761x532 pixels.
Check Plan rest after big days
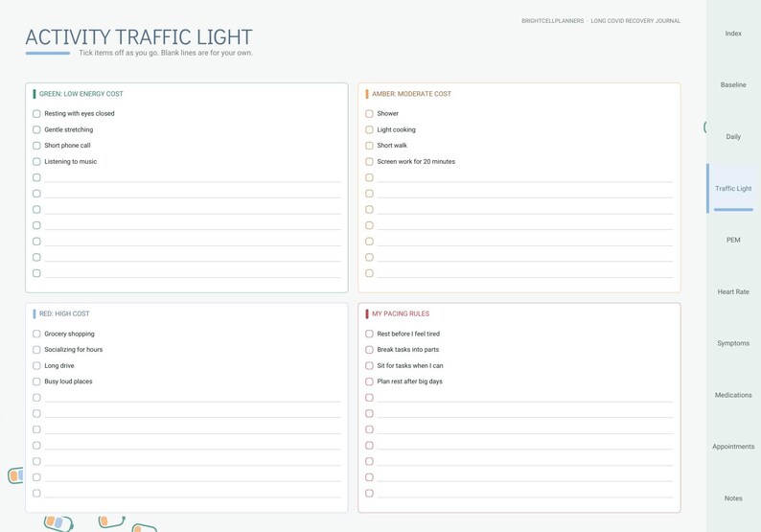(x=369, y=382)
